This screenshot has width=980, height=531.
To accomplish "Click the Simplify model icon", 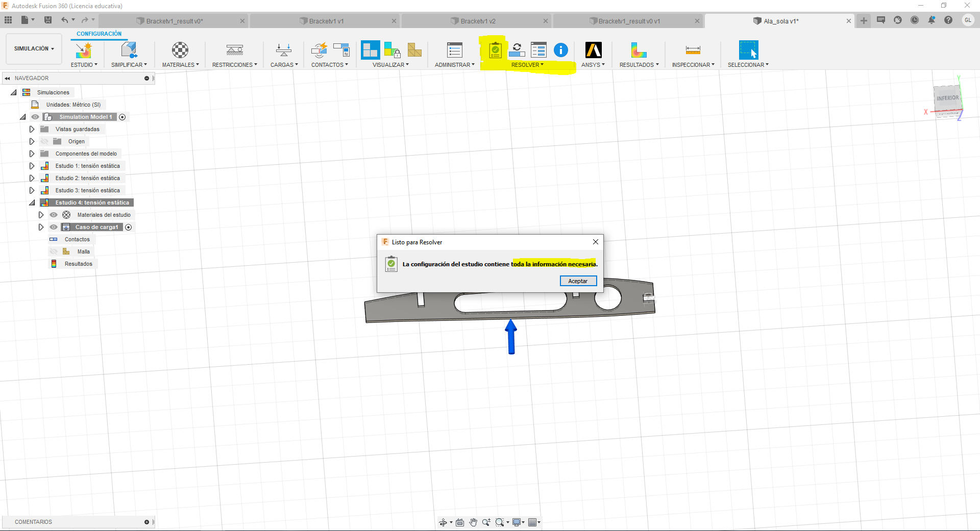I will (x=129, y=50).
